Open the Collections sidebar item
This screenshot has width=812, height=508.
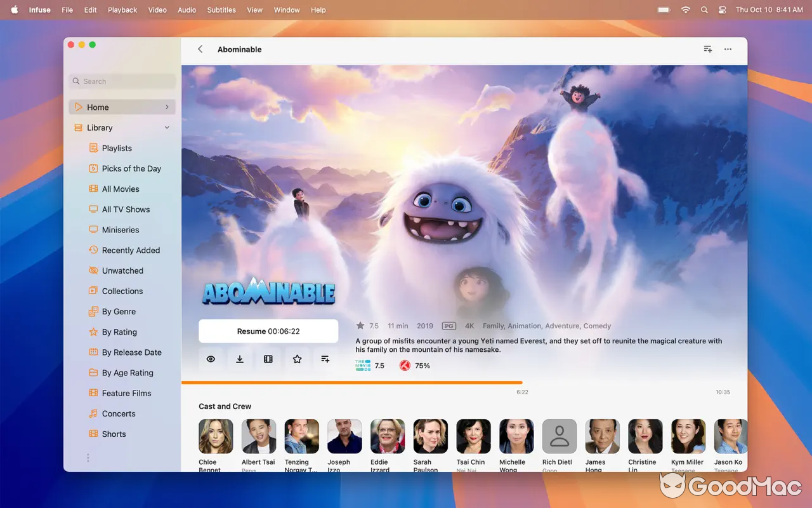121,291
